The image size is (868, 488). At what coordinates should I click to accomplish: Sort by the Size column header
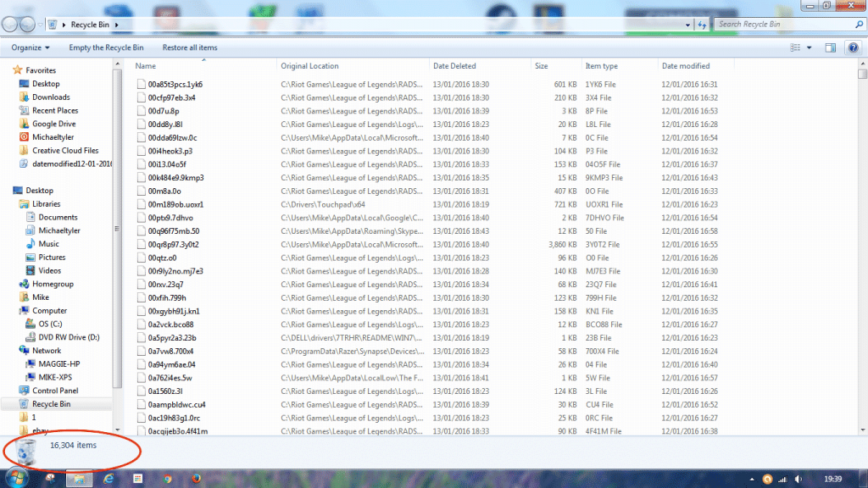tap(542, 66)
